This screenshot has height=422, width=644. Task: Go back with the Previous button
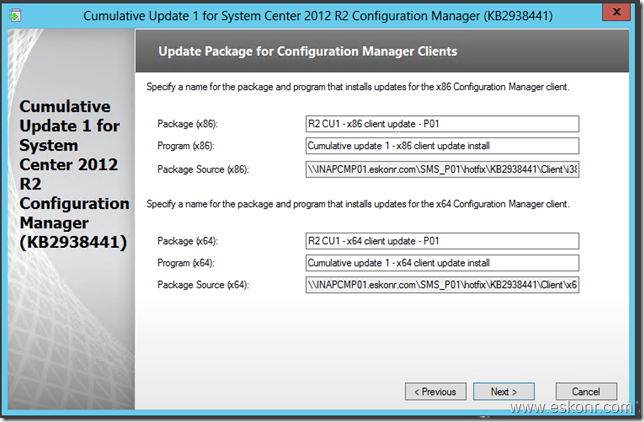435,392
